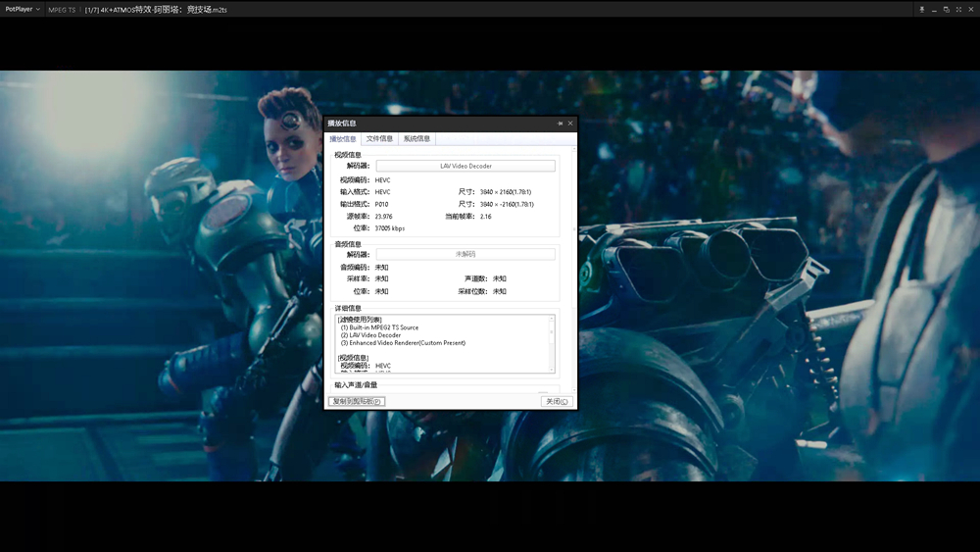Restore the PotPlayer window size
Image resolution: width=980 pixels, height=552 pixels.
pyautogui.click(x=947, y=10)
